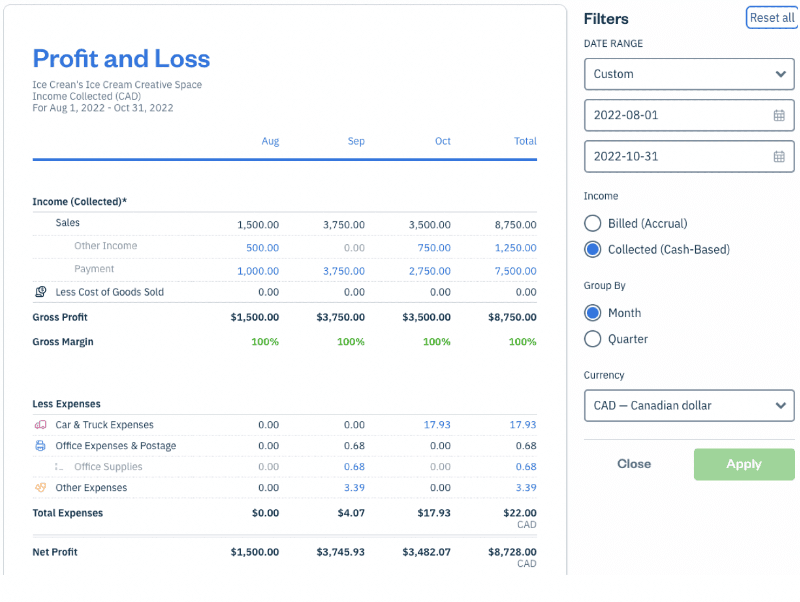Open October Car & Truck Expenses 17.93
This screenshot has width=800, height=602.
click(437, 425)
